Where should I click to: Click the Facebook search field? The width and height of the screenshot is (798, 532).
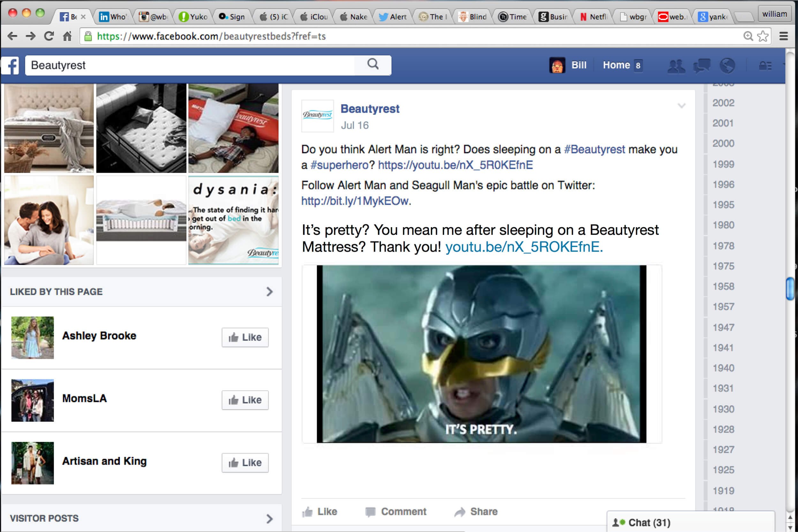[190, 65]
